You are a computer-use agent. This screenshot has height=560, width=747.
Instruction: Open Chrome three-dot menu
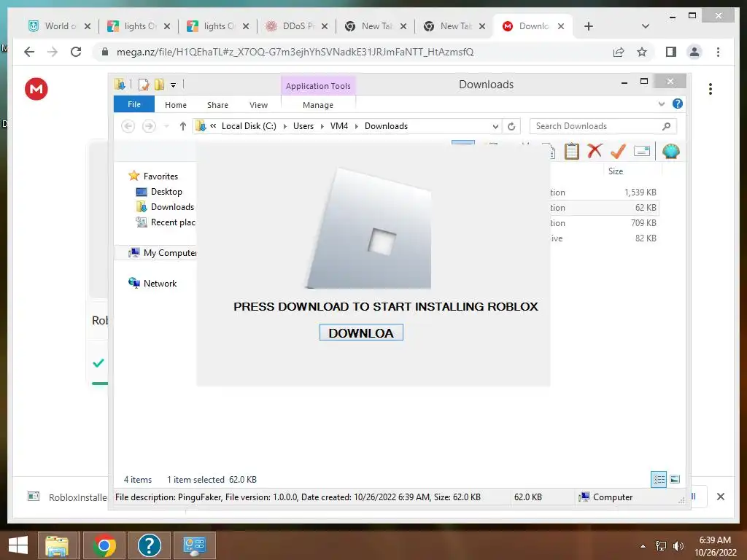point(718,52)
